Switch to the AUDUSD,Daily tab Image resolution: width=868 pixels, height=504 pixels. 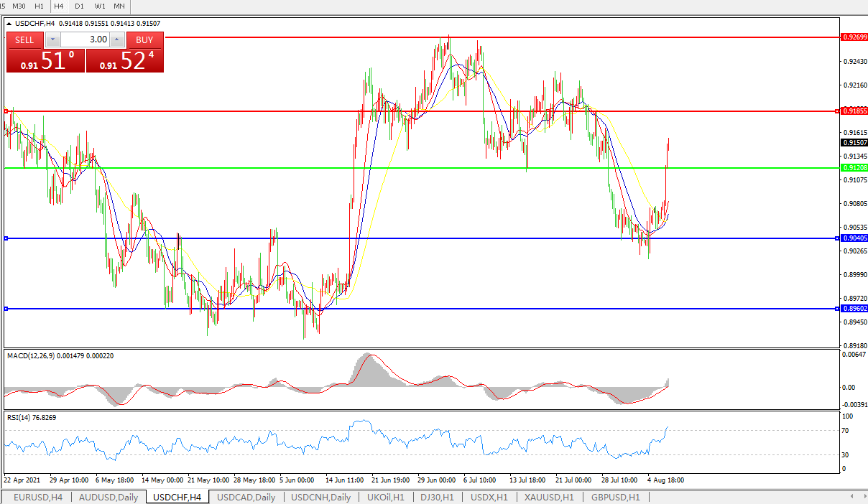[x=108, y=497]
